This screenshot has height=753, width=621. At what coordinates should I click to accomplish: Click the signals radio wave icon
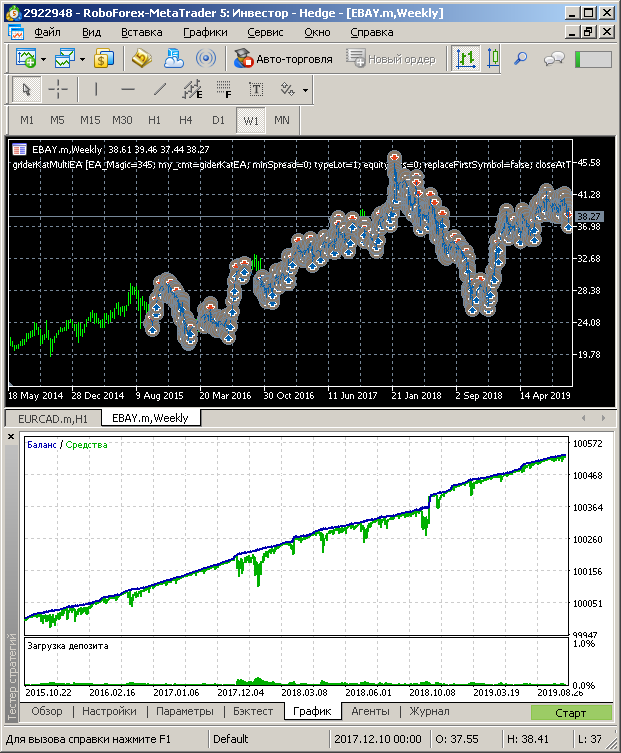(206, 59)
